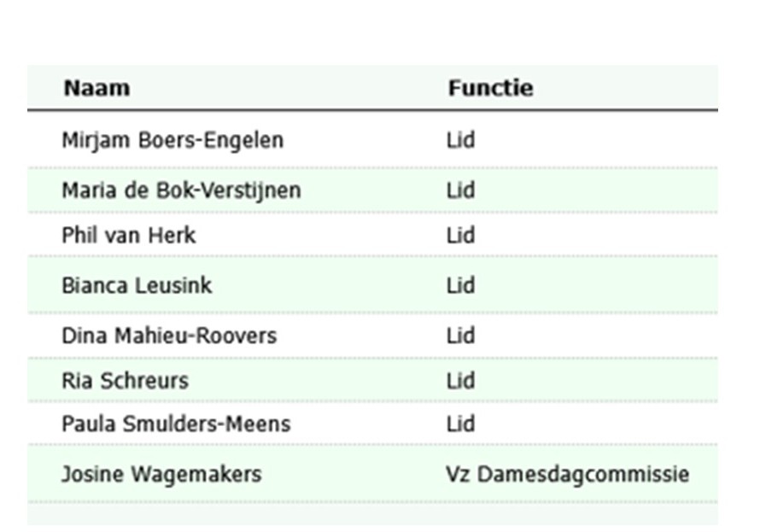Click Lid in Mirjam Boers-Engelen's row
Screen dimensions: 760x532
460,140
